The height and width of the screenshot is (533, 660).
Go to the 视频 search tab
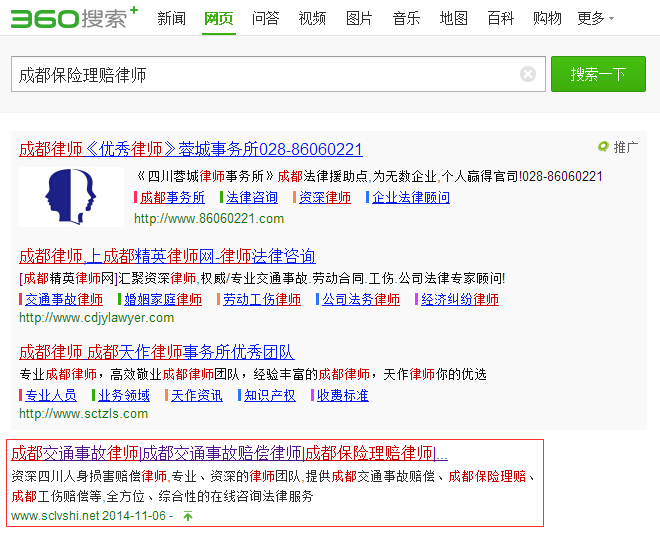pyautogui.click(x=312, y=18)
